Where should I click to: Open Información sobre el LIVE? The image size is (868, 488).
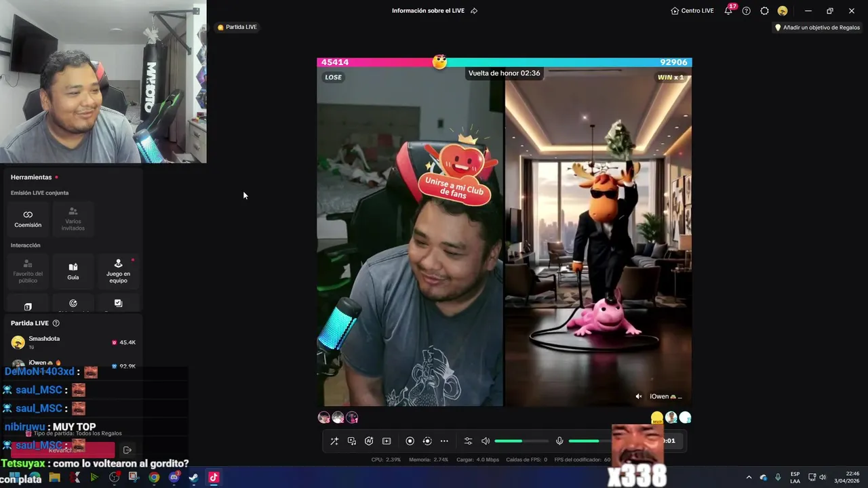428,11
